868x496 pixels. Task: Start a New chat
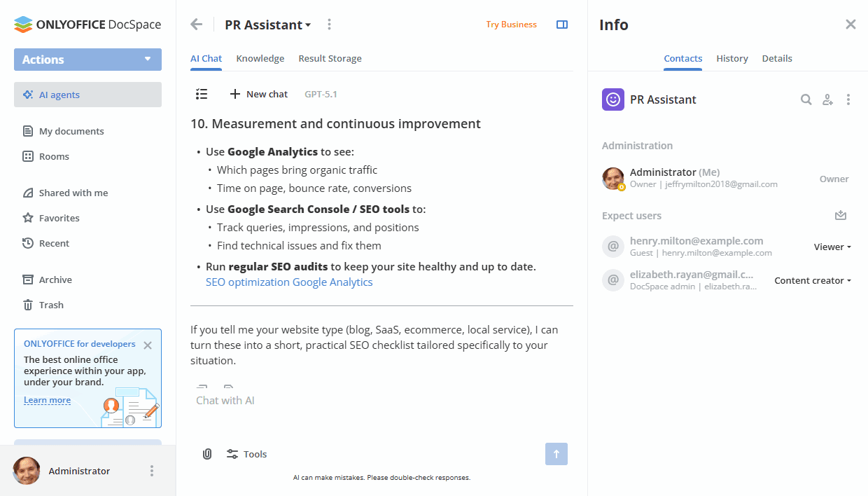[x=258, y=94]
